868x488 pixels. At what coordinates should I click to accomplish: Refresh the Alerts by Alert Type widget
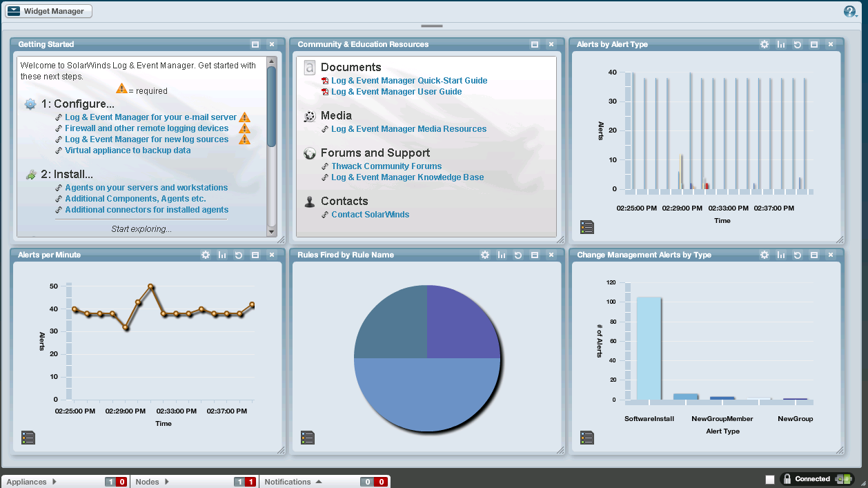(798, 44)
